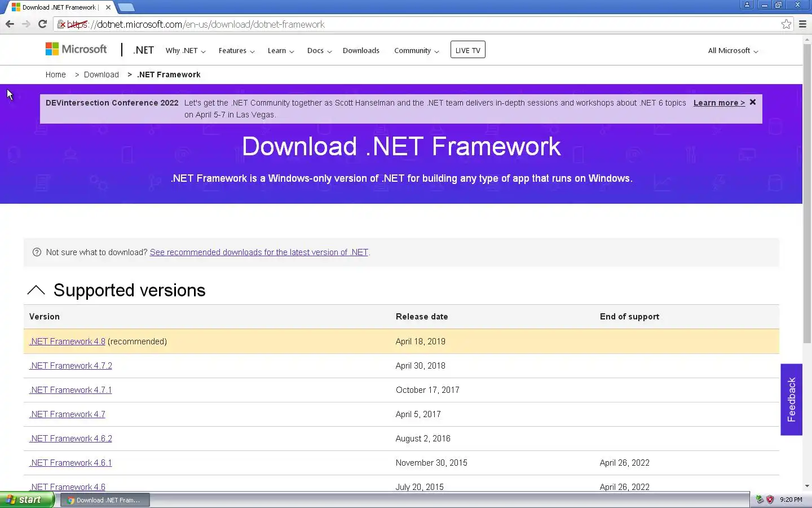The image size is (812, 508).
Task: Click the insecure https warning icon
Action: (61, 24)
